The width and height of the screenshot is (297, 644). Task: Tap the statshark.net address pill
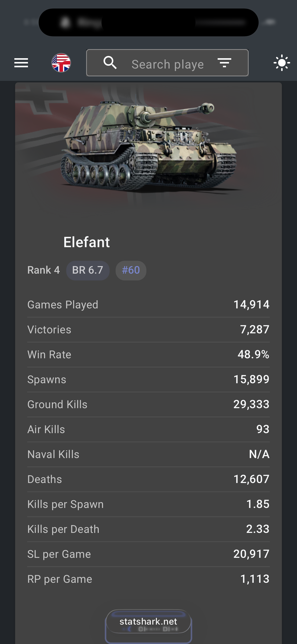148,622
